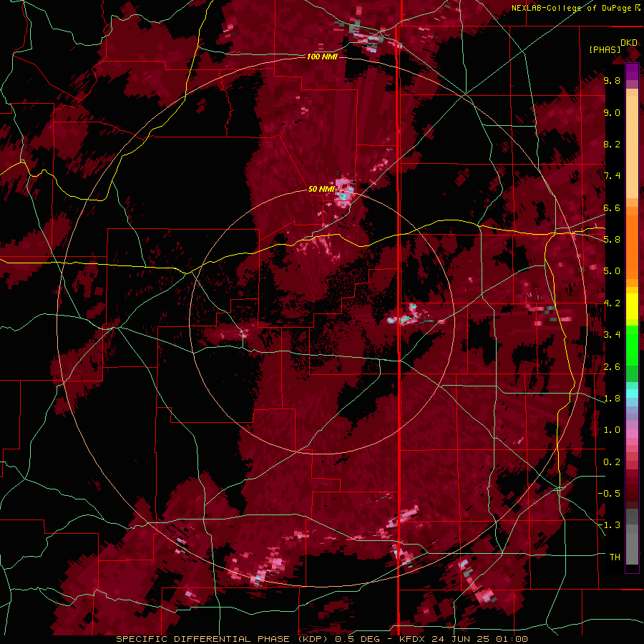Screen dimensions: 644x644
Task: Select the 2.6 legend value
Action: pos(612,367)
